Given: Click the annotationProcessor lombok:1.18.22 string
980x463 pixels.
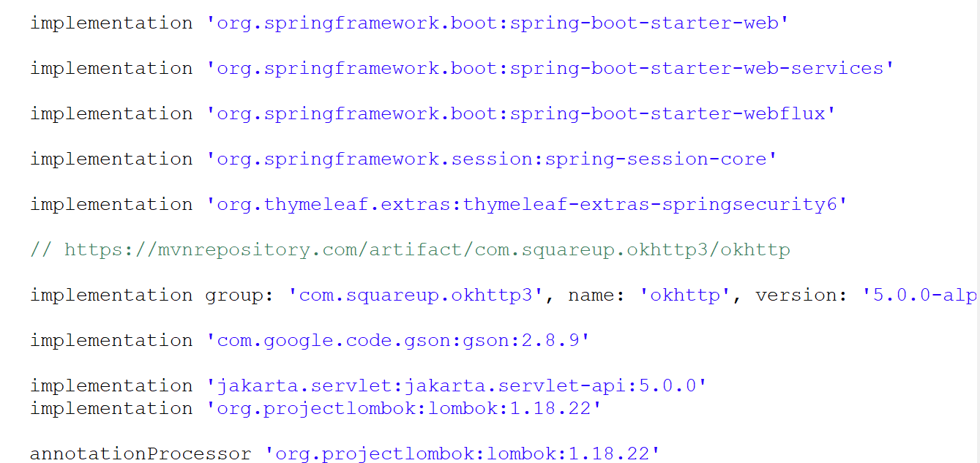Looking at the screenshot, I should (463, 453).
